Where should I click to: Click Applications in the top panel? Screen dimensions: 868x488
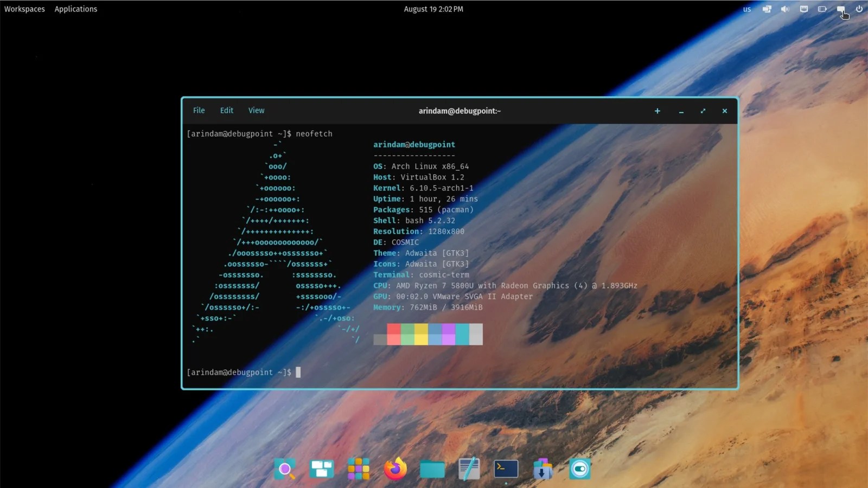76,9
